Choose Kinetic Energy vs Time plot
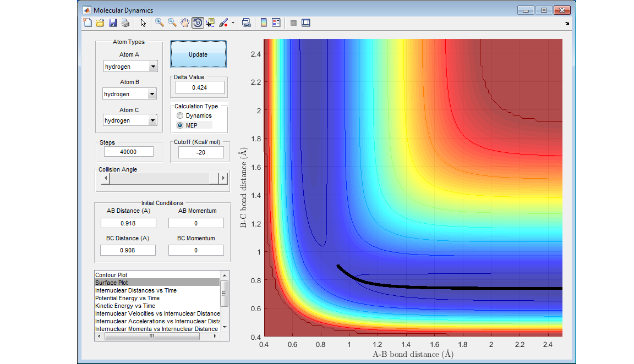 [x=125, y=306]
